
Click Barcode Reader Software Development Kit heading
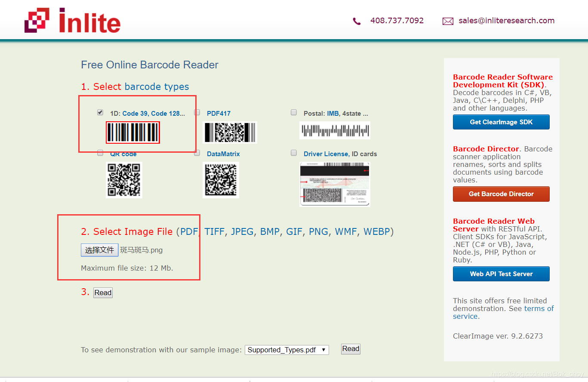coord(503,81)
